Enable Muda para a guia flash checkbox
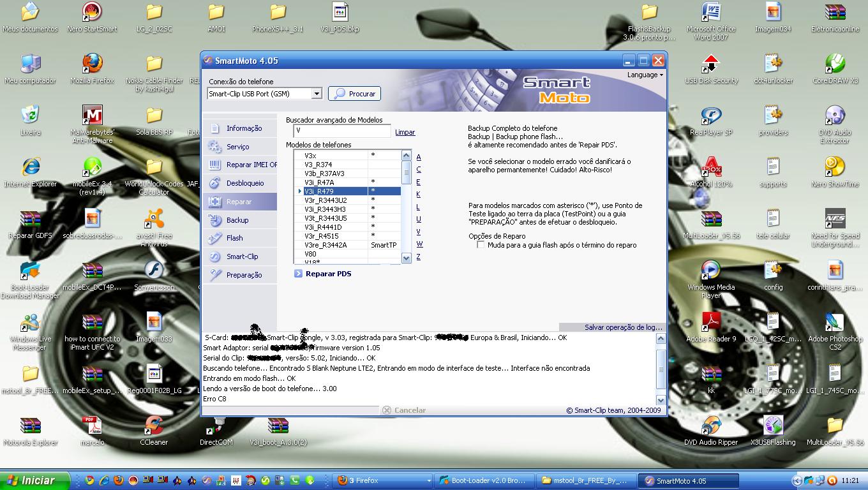868x490 pixels. click(x=481, y=245)
